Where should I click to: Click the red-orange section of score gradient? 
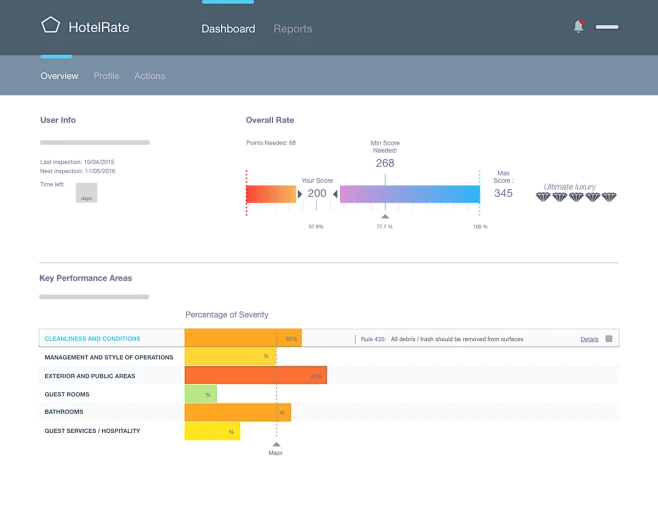pos(271,194)
